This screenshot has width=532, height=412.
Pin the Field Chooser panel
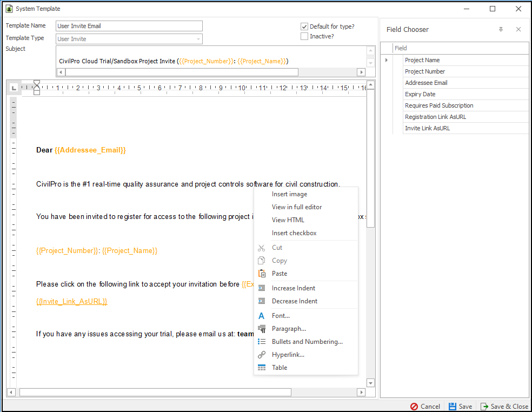click(501, 30)
